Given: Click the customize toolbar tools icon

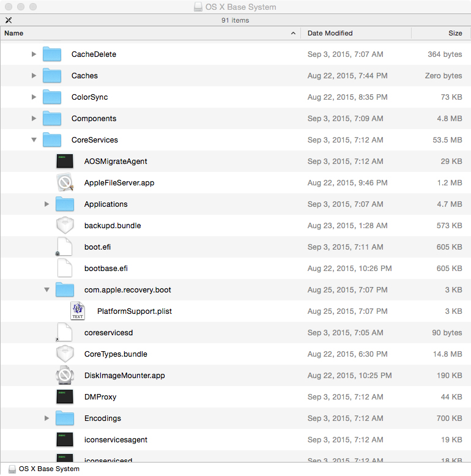Looking at the screenshot, I should (x=9, y=20).
